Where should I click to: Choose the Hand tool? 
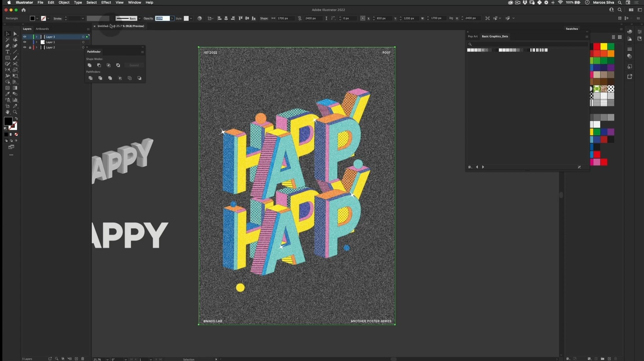7,112
